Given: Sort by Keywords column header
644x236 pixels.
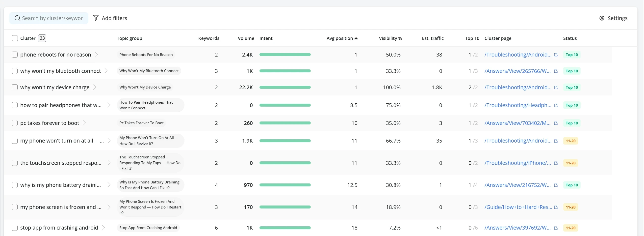Looking at the screenshot, I should tap(209, 38).
